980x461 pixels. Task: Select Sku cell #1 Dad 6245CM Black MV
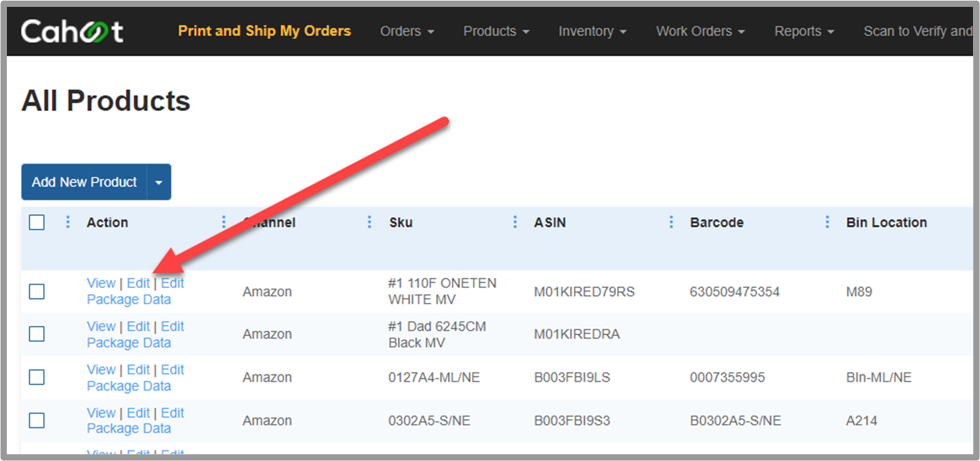pyautogui.click(x=437, y=335)
